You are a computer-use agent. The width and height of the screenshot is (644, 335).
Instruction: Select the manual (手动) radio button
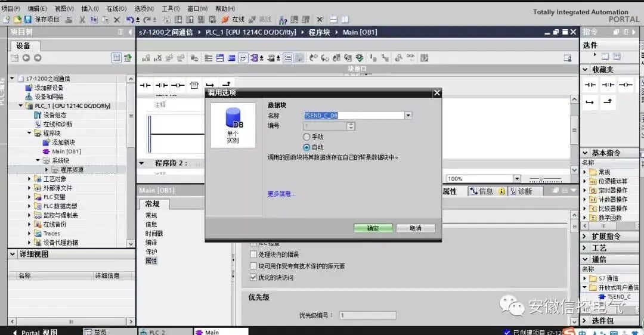pos(306,137)
